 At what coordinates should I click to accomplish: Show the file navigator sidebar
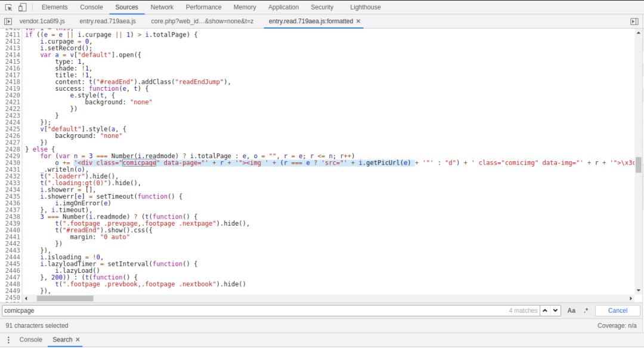[8, 21]
